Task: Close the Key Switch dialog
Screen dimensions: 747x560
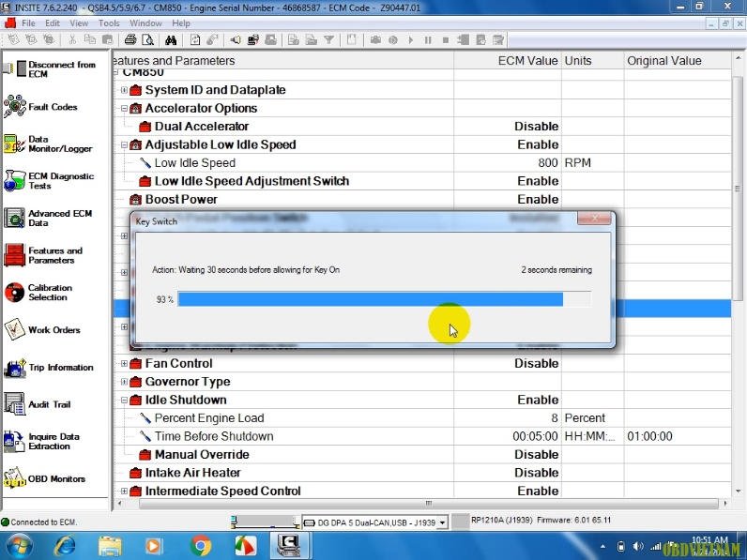Action: tap(594, 219)
